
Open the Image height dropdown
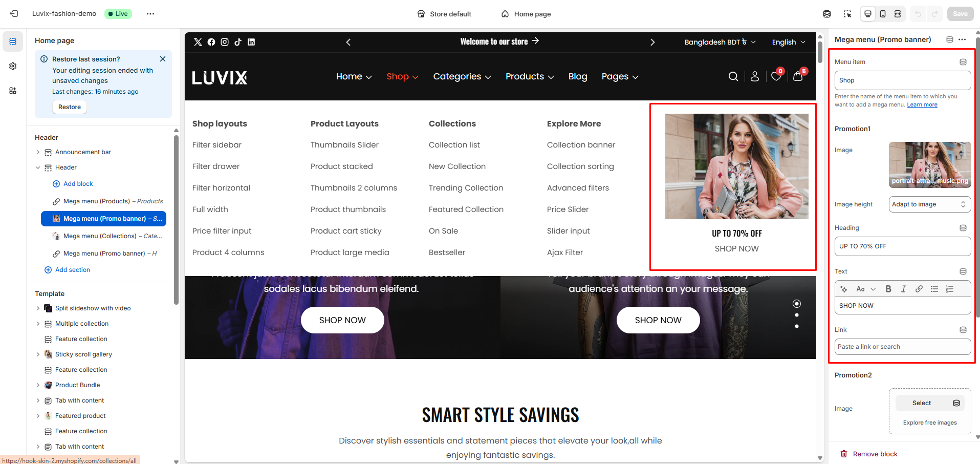(x=929, y=204)
